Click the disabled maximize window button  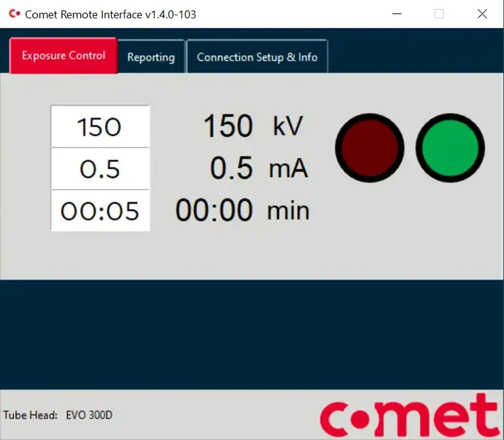pos(439,14)
